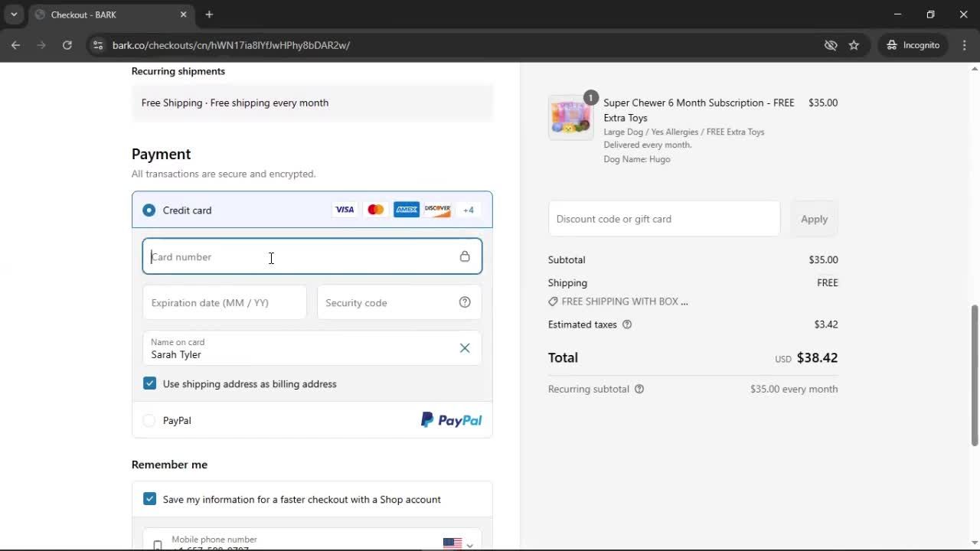
Task: Open Chrome three-dot menu
Action: point(965,45)
